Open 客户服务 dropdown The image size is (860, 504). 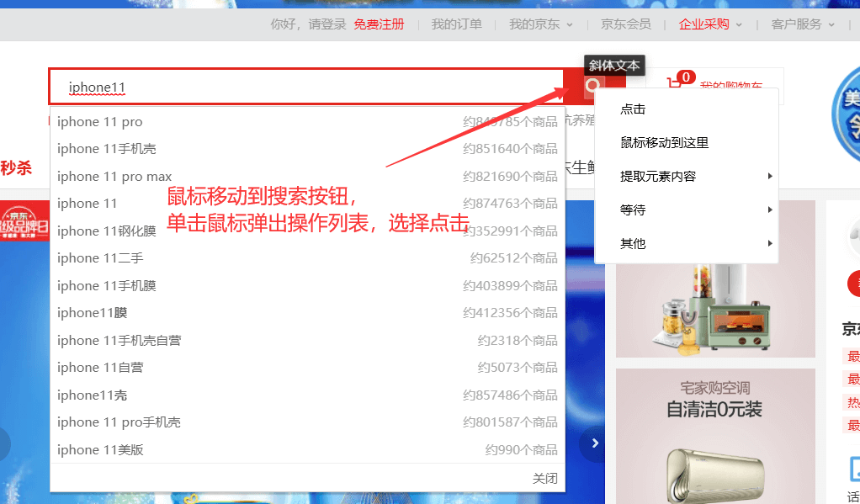coord(803,24)
